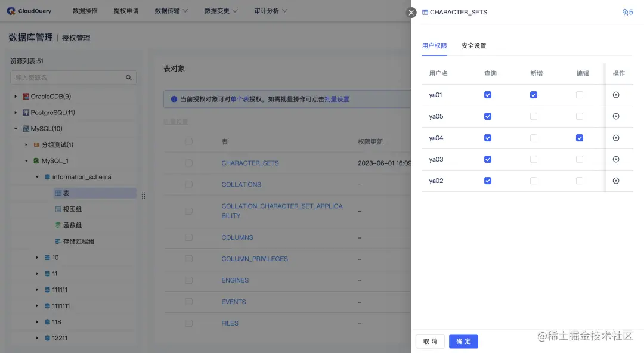Click the info icon in authorization notice

(174, 99)
